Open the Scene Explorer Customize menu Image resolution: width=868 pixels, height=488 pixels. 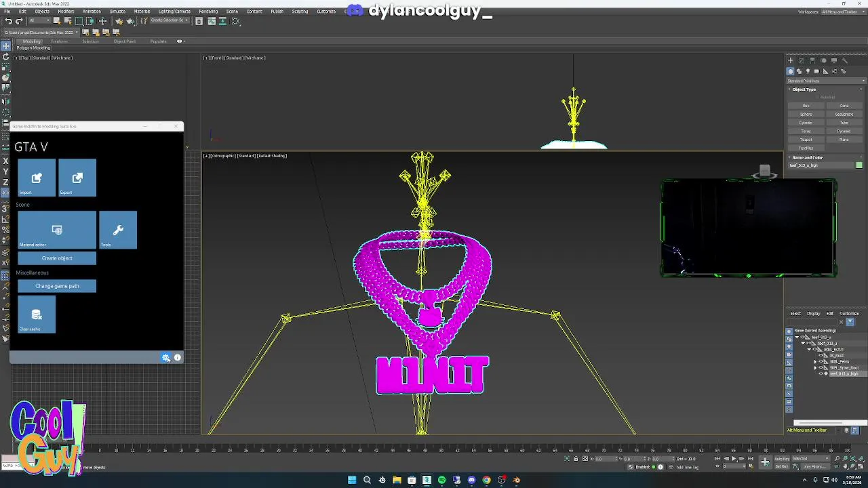(x=849, y=313)
